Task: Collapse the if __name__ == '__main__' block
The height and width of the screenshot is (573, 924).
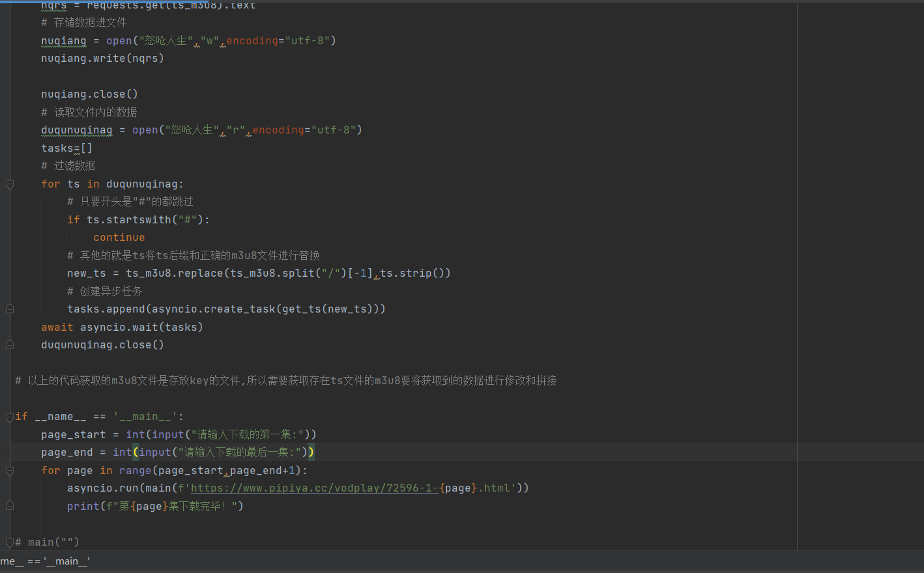Action: (x=10, y=417)
